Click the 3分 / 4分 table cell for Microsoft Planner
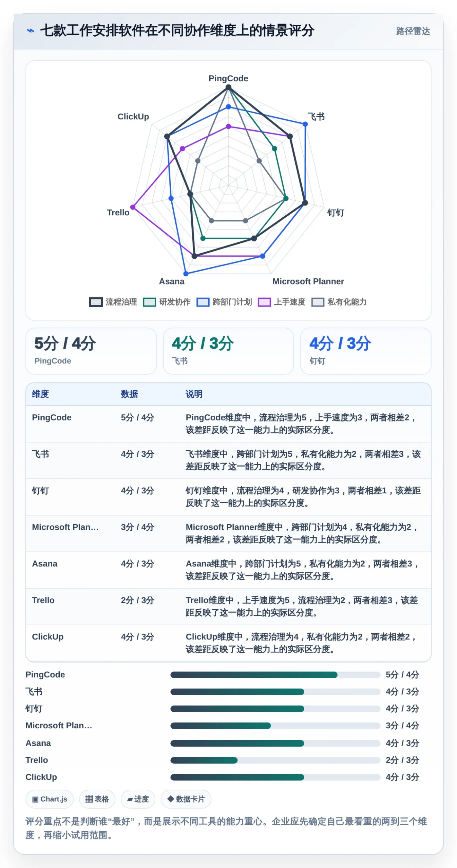Image resolution: width=457 pixels, height=868 pixels. pos(137,527)
